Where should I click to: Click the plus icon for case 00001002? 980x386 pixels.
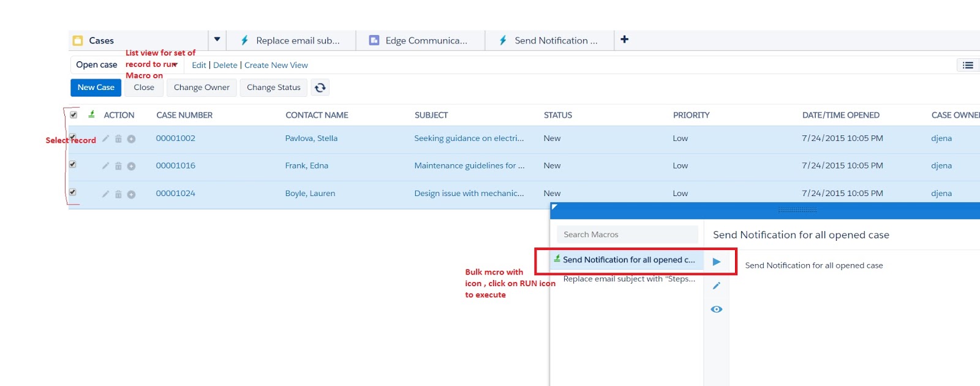coord(131,139)
